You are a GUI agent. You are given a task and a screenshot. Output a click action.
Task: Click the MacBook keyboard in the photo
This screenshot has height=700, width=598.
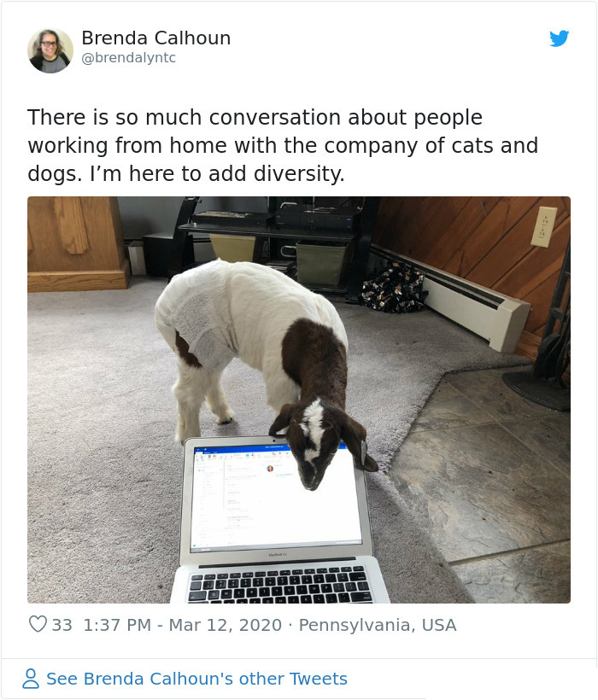click(280, 586)
